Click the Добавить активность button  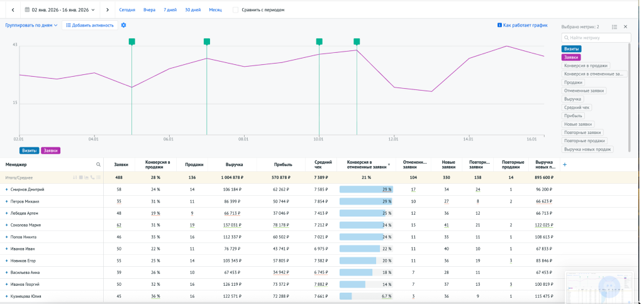point(90,25)
